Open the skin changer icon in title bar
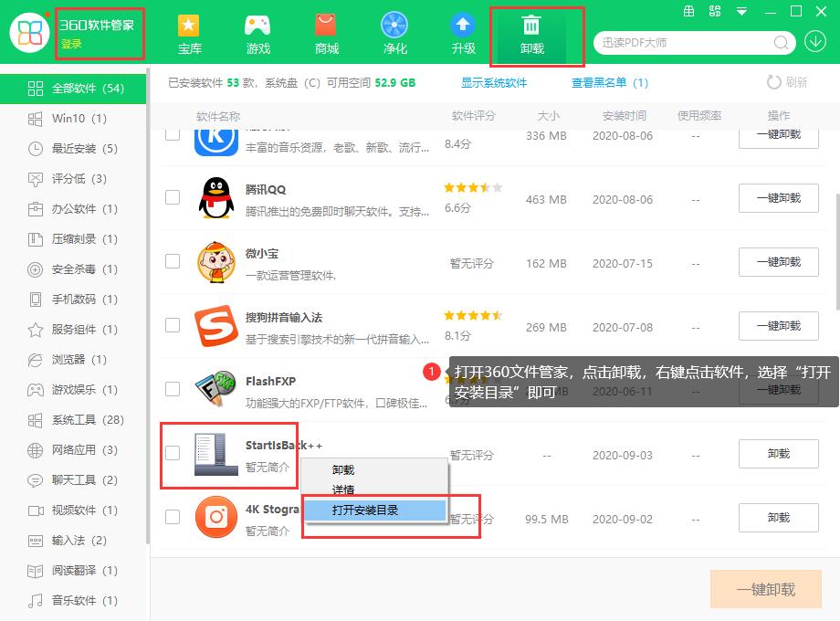This screenshot has width=840, height=621. 689,11
